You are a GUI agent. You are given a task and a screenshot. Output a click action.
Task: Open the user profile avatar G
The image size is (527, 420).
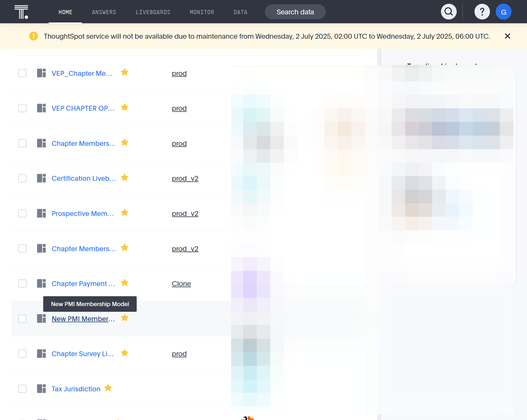(x=503, y=12)
